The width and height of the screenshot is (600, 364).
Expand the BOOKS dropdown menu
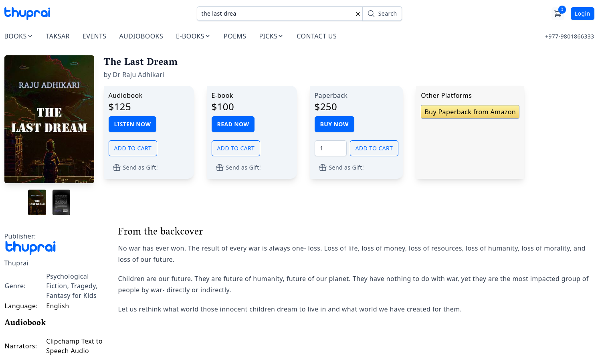click(x=18, y=36)
